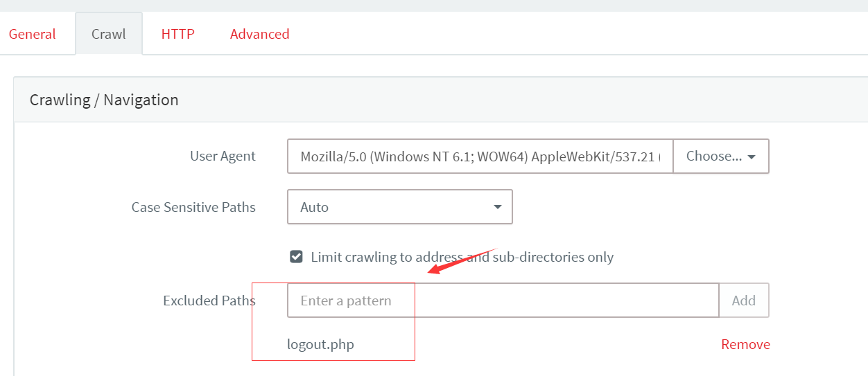Image resolution: width=868 pixels, height=376 pixels.
Task: Click the Add button for excluded paths
Action: pos(744,301)
